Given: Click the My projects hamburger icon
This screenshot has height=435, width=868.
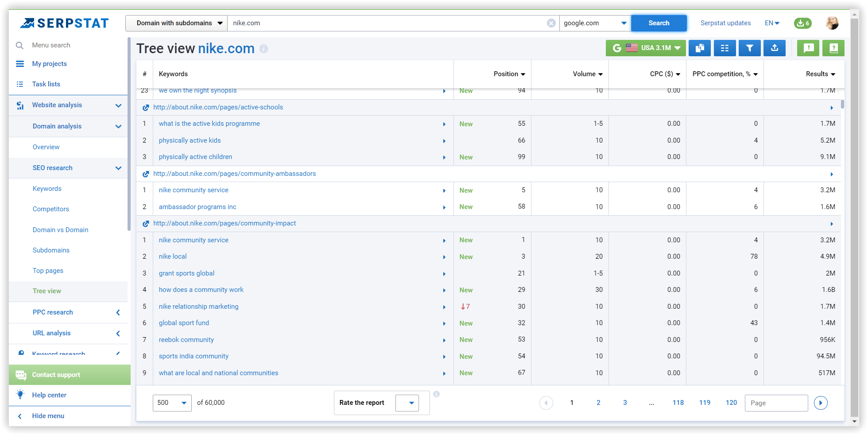Looking at the screenshot, I should coord(20,64).
